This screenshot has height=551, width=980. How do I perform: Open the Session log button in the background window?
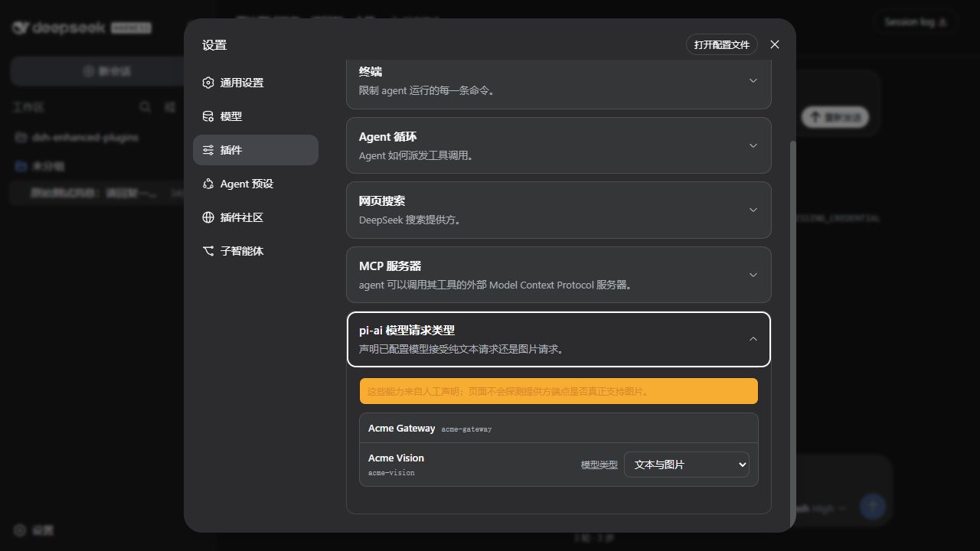pyautogui.click(x=916, y=22)
